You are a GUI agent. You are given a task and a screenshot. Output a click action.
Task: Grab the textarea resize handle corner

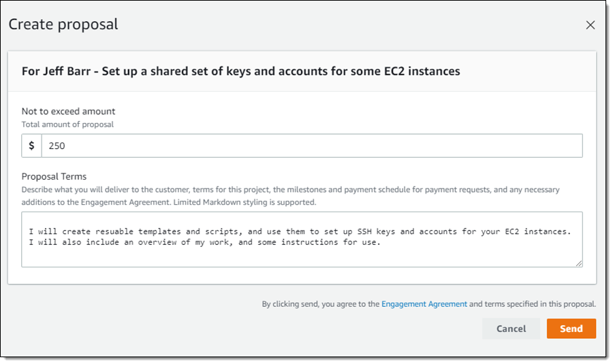pyautogui.click(x=579, y=263)
